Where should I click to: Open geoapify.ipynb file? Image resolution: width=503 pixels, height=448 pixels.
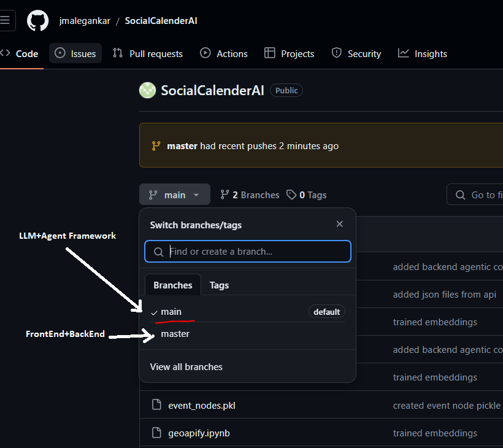[199, 433]
